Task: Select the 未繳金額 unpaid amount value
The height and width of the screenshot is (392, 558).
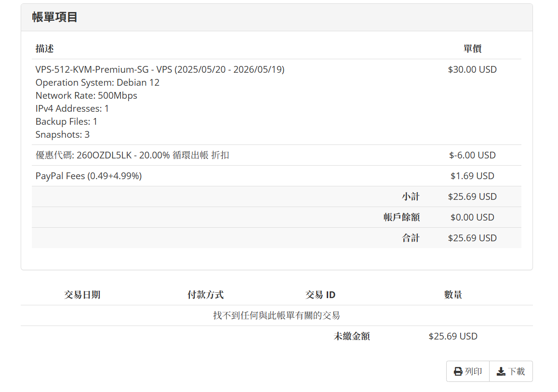Action: click(x=452, y=336)
